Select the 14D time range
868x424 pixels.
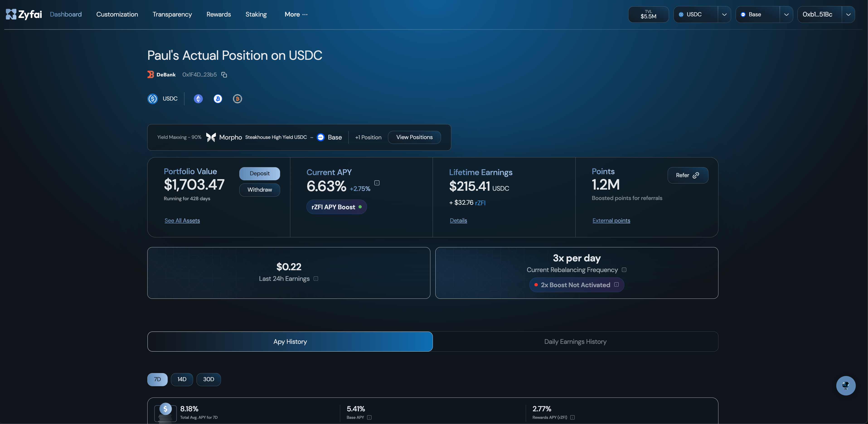click(x=182, y=379)
